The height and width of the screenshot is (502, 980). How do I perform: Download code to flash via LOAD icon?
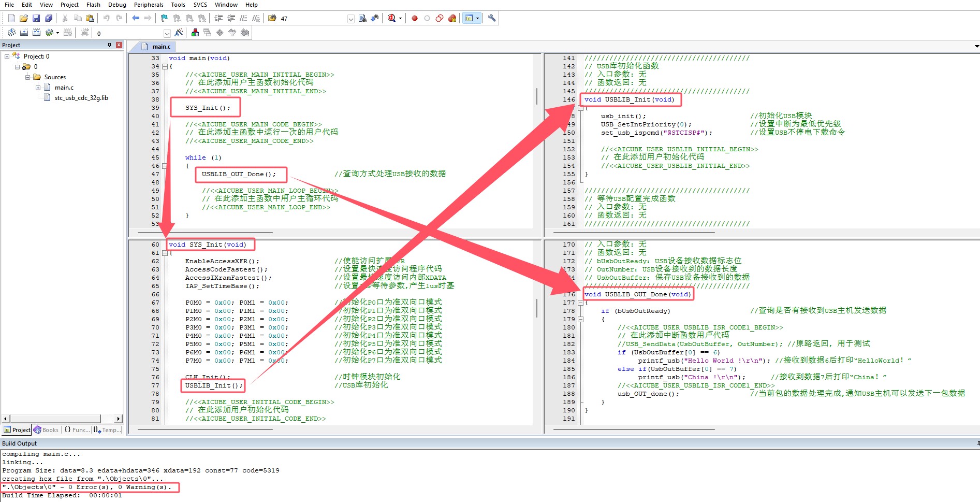pyautogui.click(x=84, y=33)
